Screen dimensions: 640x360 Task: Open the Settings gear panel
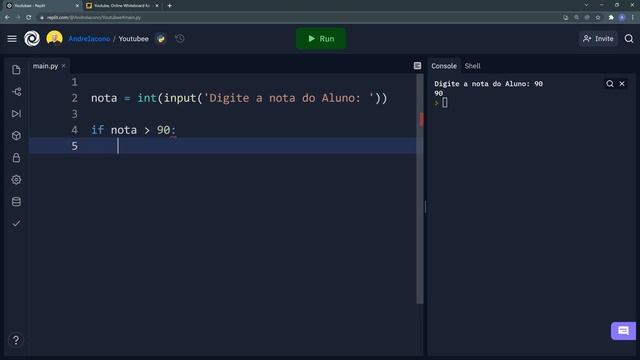(x=16, y=180)
